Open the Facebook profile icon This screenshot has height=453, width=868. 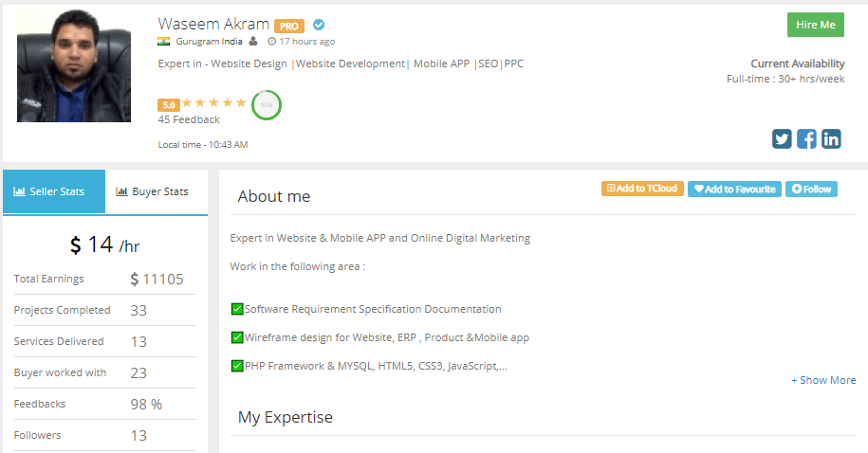[x=806, y=138]
